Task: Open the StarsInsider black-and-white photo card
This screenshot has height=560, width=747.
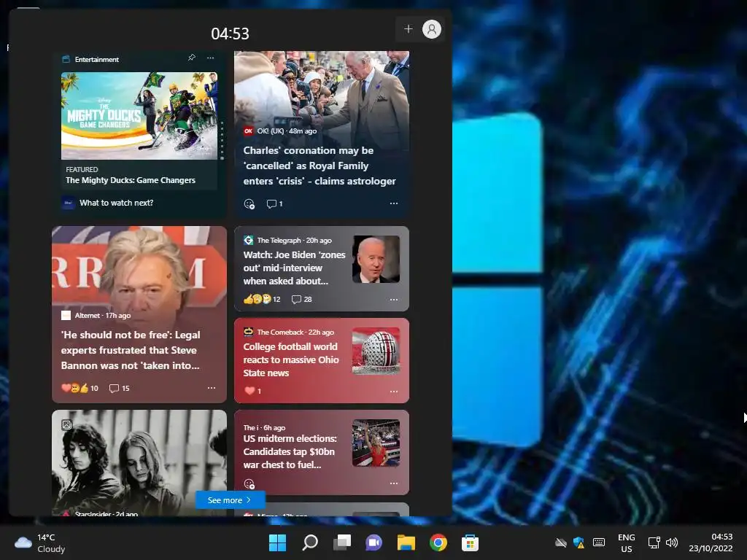Action: (x=139, y=463)
